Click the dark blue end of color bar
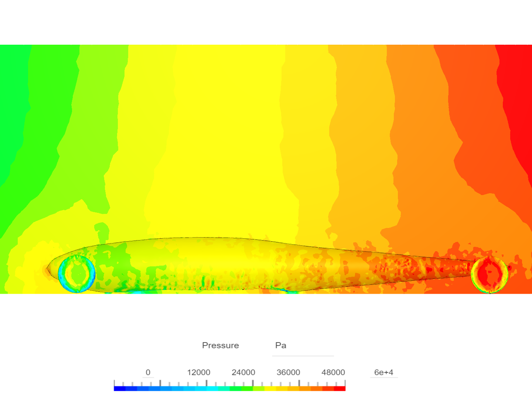Screen dimensions: 532x399 click(120, 389)
